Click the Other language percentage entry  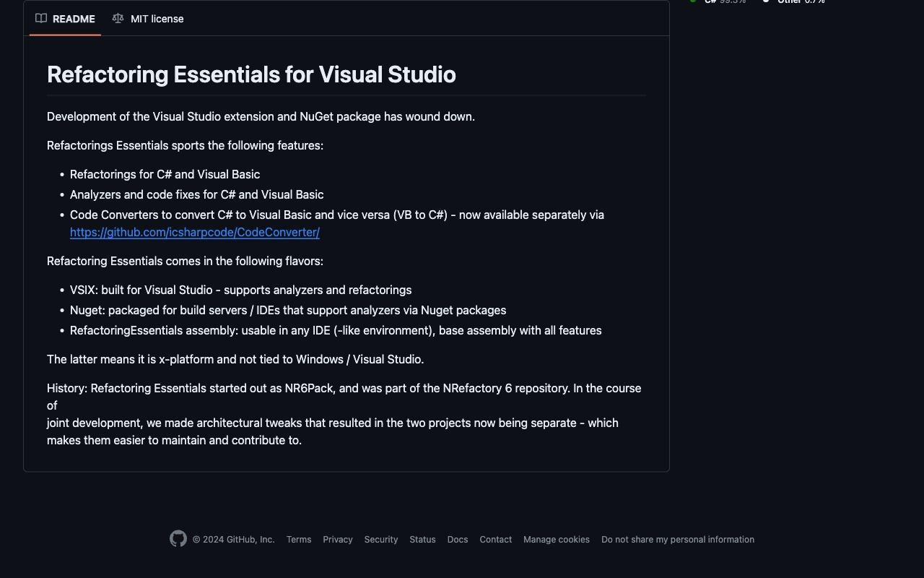click(x=794, y=1)
